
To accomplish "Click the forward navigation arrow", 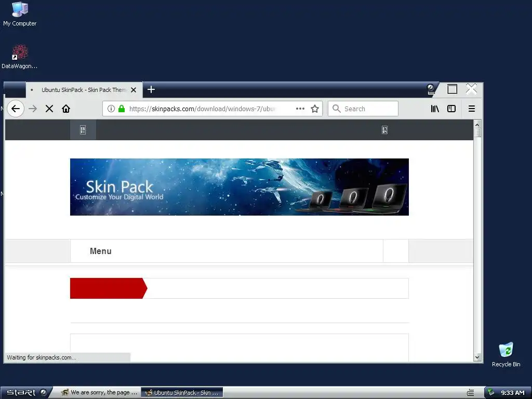I will (33, 109).
